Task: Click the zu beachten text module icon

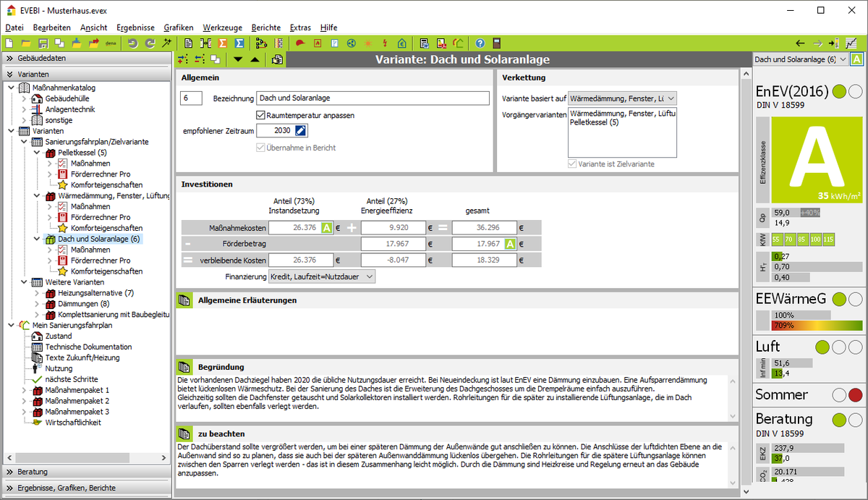Action: 184,433
